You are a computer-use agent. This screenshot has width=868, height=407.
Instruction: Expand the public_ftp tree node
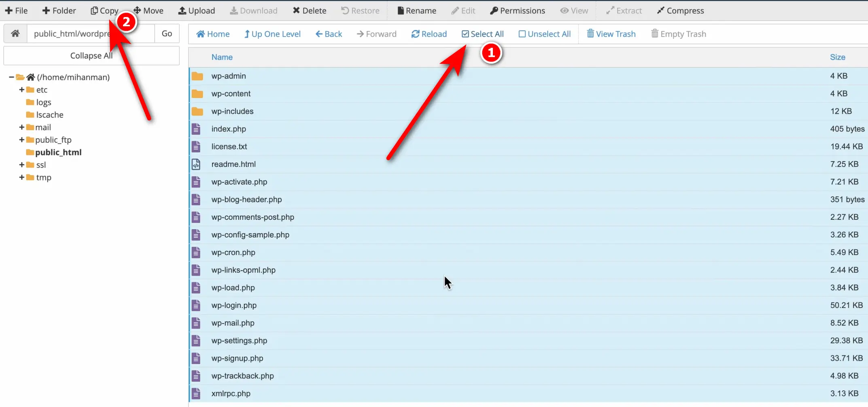click(x=21, y=140)
